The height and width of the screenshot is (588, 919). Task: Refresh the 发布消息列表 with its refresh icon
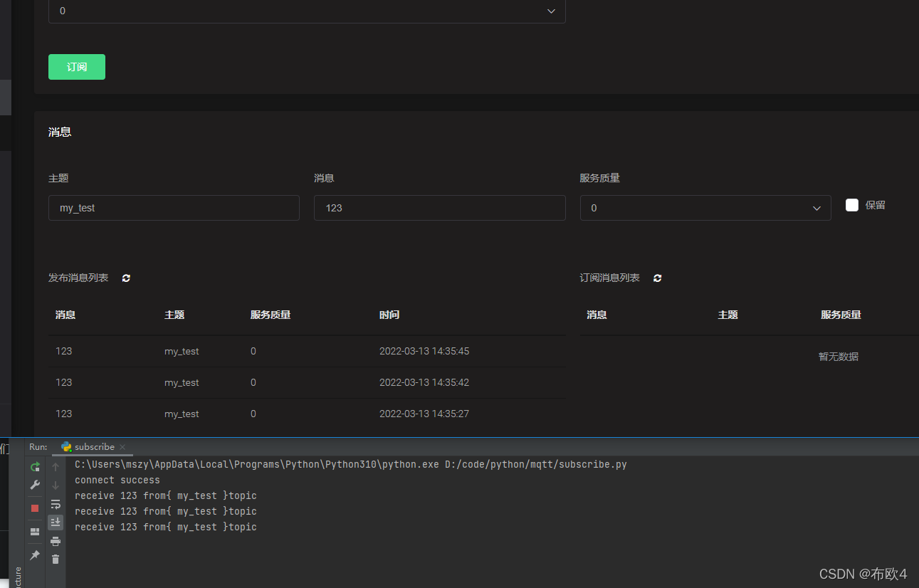coord(126,278)
